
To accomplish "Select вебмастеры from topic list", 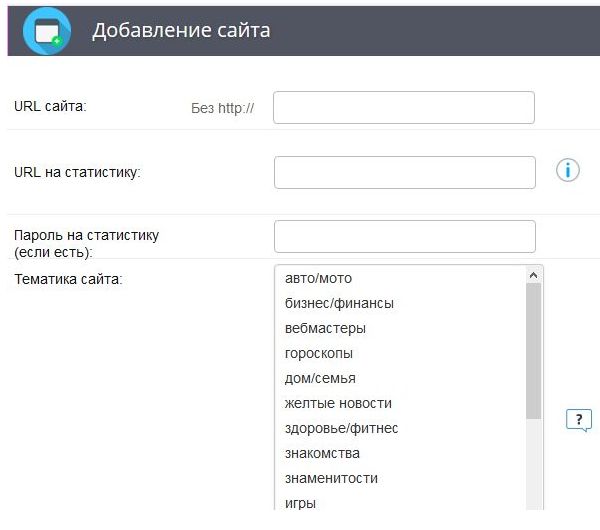I will (325, 328).
